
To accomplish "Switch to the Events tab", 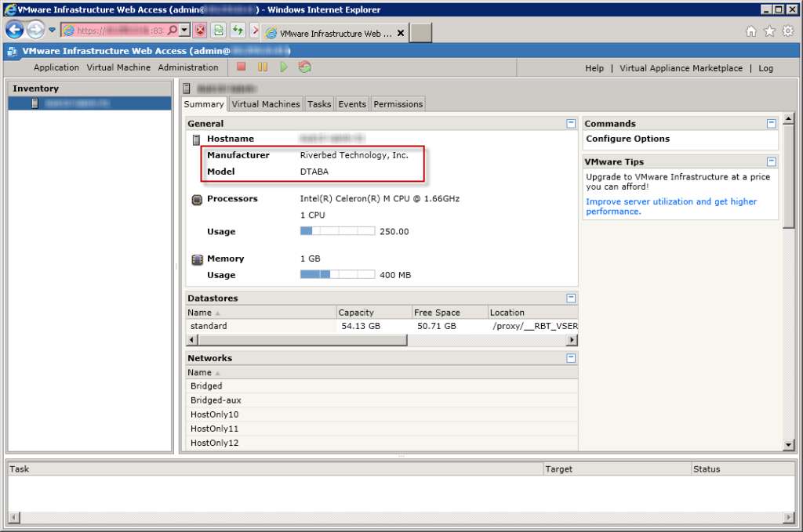I will tap(352, 104).
